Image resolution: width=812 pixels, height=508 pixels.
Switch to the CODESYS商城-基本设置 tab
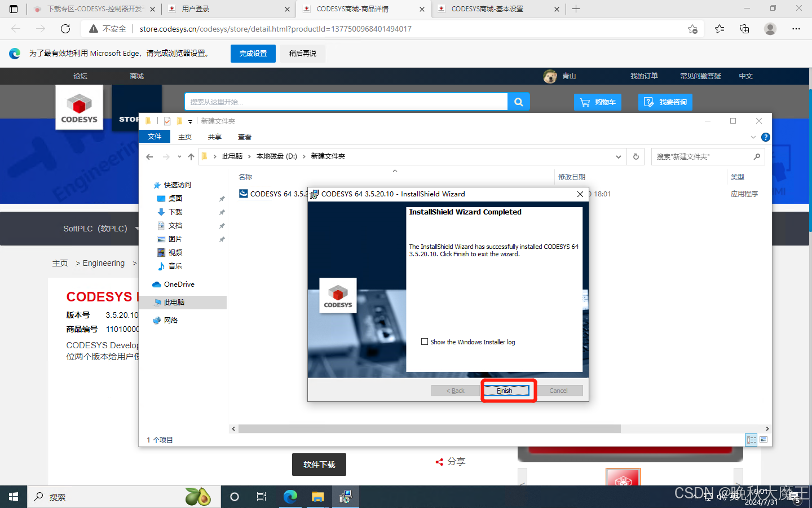(498, 9)
